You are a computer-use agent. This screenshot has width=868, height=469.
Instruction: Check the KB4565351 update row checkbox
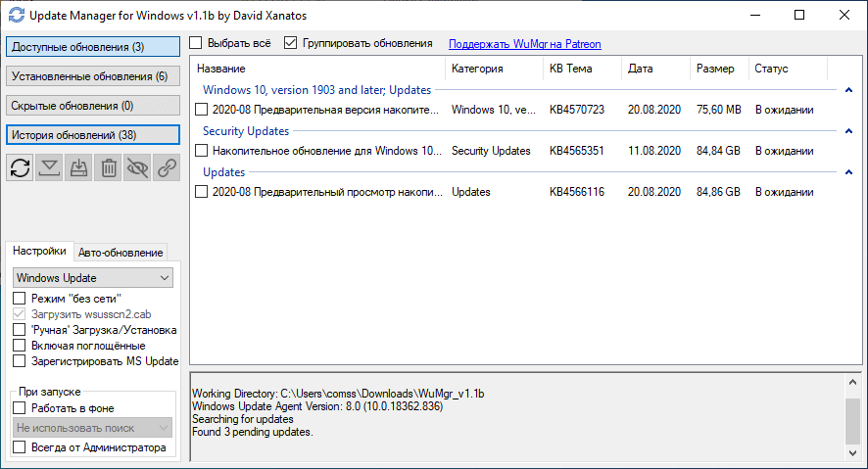[x=202, y=151]
